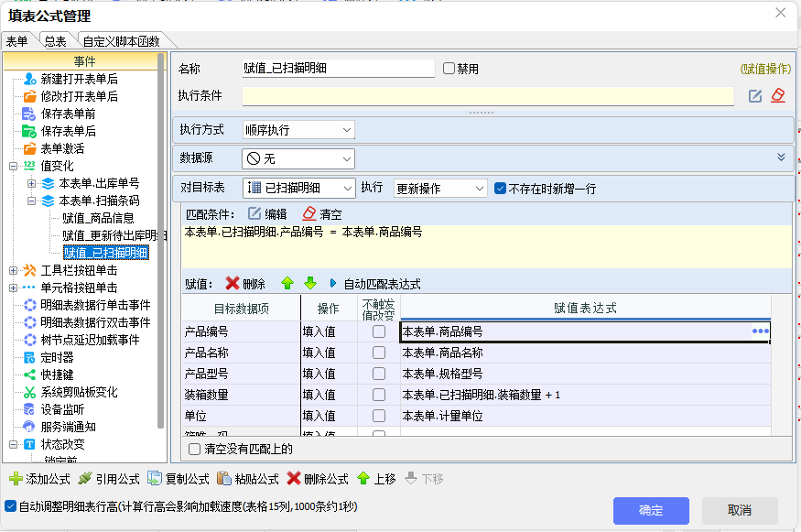This screenshot has height=532, width=801.
Task: Click the 快捷键 share-style icon
Action: (29, 375)
